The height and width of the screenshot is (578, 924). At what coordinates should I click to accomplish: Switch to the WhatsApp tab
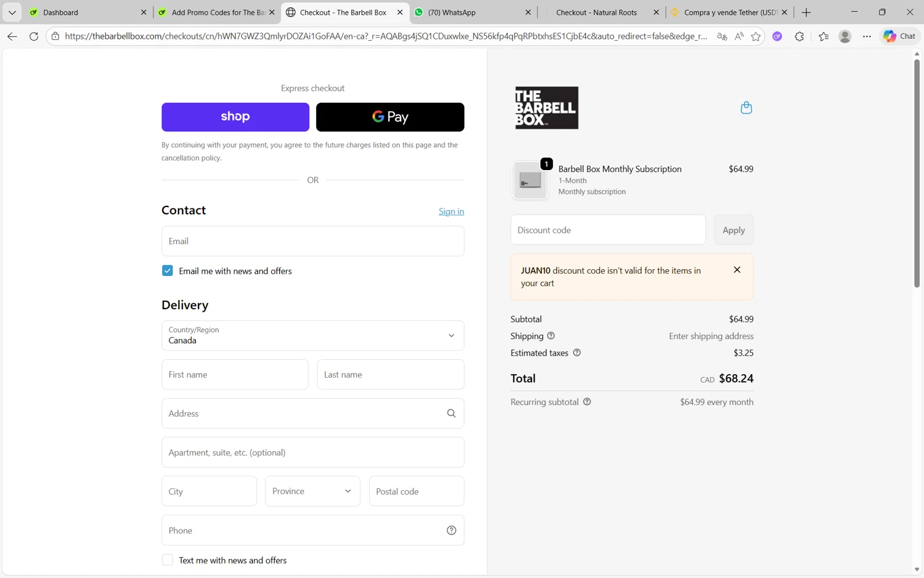pyautogui.click(x=472, y=12)
